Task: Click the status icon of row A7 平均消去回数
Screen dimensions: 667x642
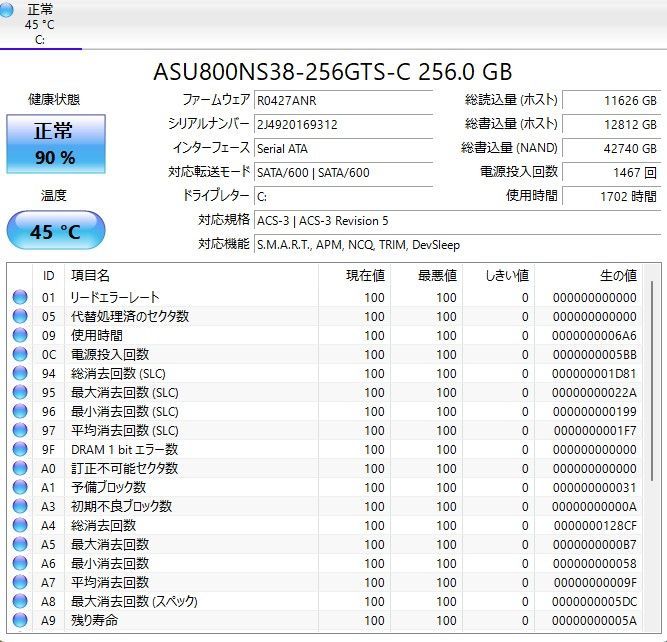Action: pos(20,582)
